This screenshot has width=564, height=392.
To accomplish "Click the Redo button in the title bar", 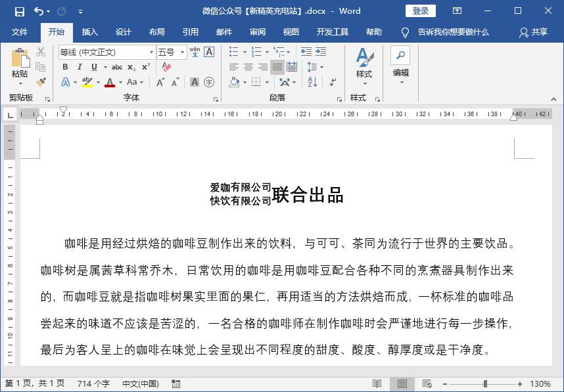I will 62,12.
